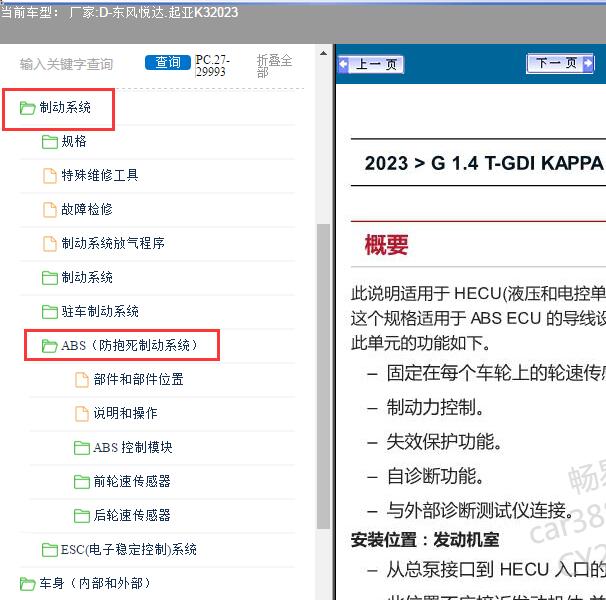606x600 pixels.
Task: Select the top-level 制动系统 tree label
Action: click(65, 107)
